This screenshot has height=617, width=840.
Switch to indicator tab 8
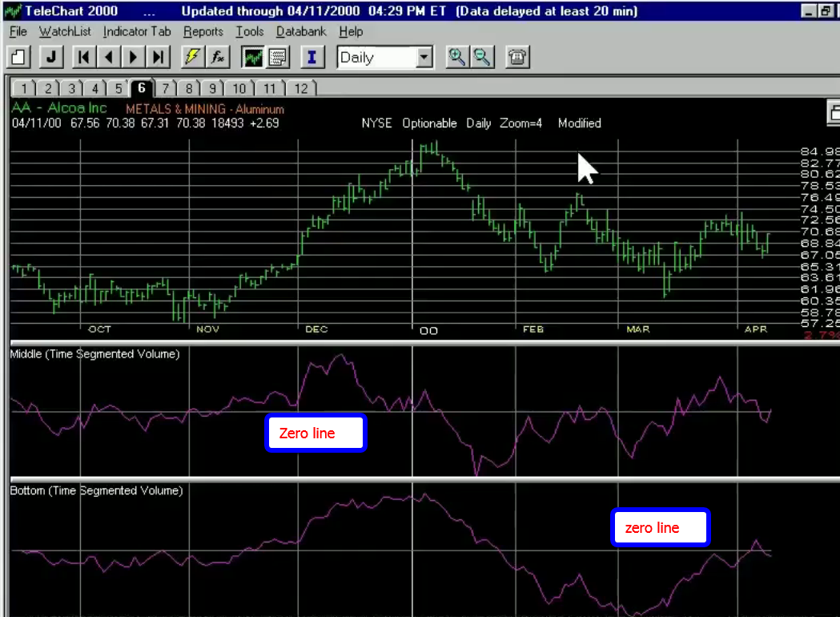(x=189, y=88)
